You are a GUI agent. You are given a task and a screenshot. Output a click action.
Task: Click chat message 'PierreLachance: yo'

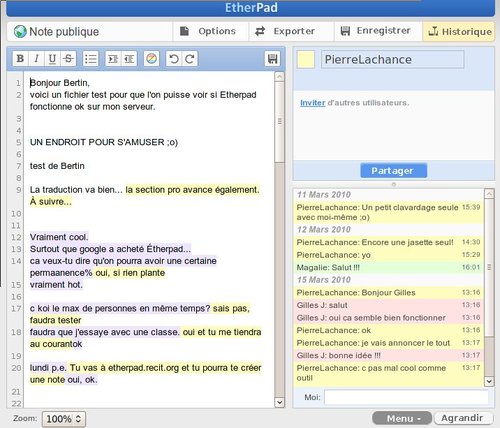click(389, 255)
